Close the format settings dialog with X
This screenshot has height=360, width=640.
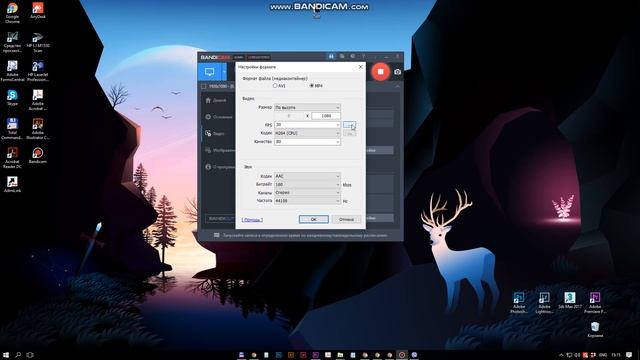pyautogui.click(x=360, y=67)
